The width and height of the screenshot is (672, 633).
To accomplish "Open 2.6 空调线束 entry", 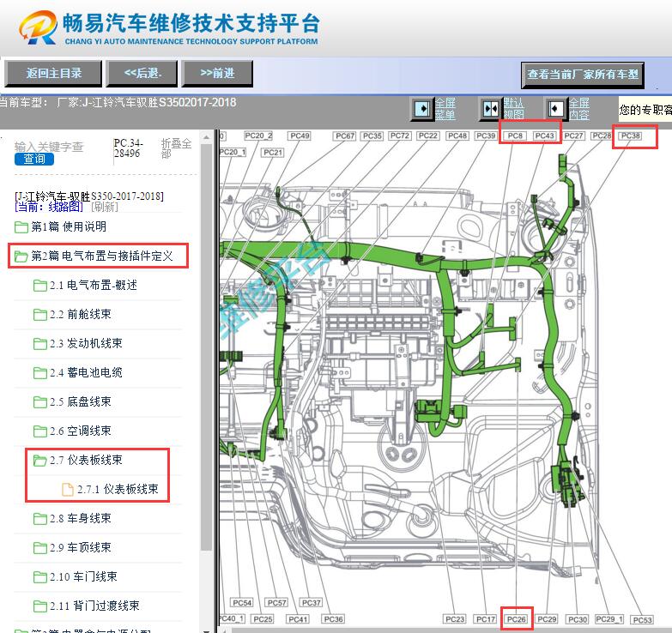I will pos(81,431).
